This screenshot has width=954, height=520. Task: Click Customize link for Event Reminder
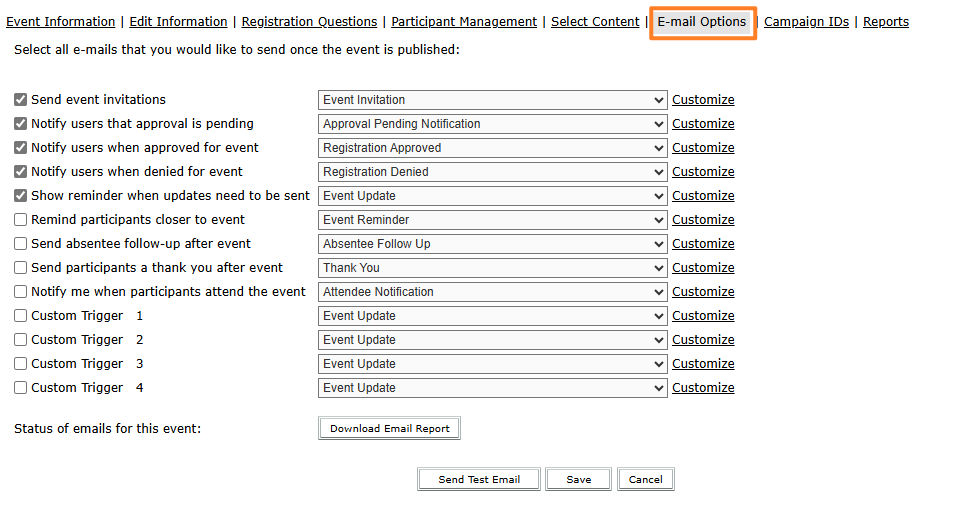[x=703, y=220]
